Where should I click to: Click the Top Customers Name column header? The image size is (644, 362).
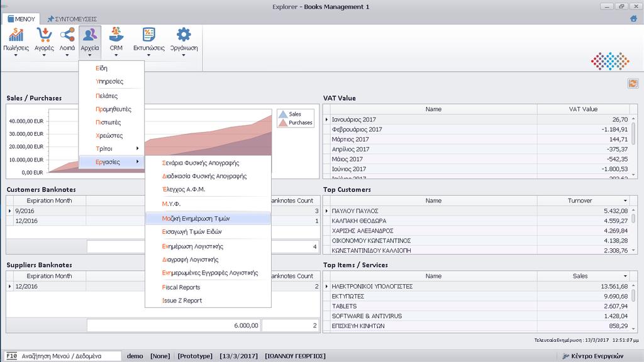[x=433, y=200]
